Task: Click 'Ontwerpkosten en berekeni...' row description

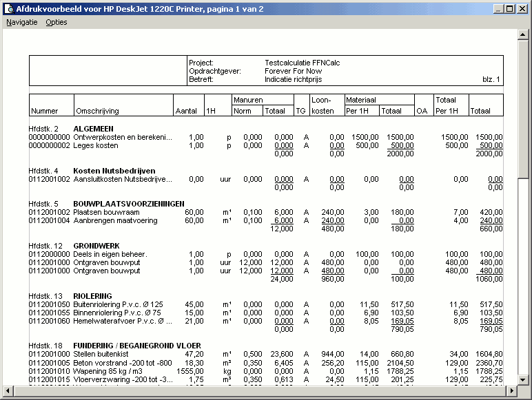Action: tap(123, 137)
